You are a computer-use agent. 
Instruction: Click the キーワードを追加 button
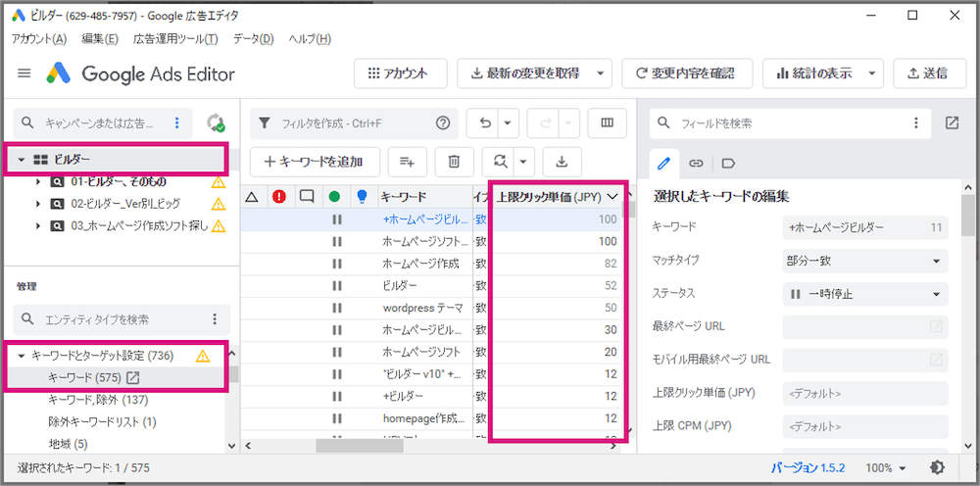pos(315,162)
